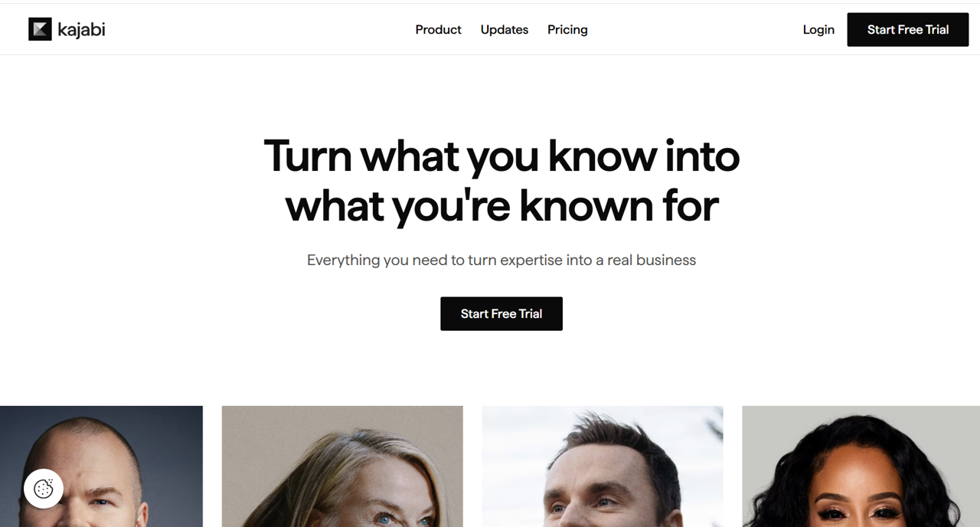The height and width of the screenshot is (527, 980).
Task: Click the Kajabi square logo icon
Action: tap(40, 29)
